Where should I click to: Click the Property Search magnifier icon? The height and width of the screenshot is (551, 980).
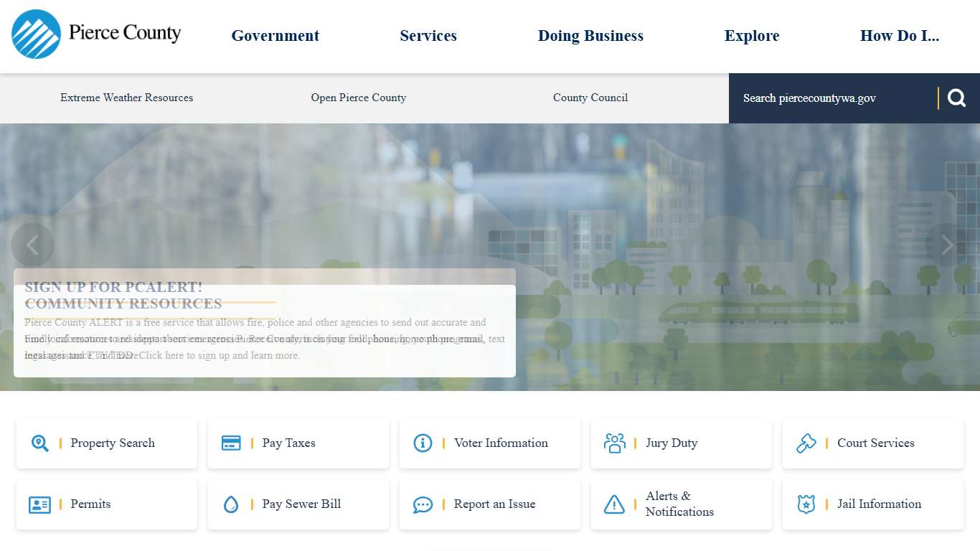click(x=40, y=443)
